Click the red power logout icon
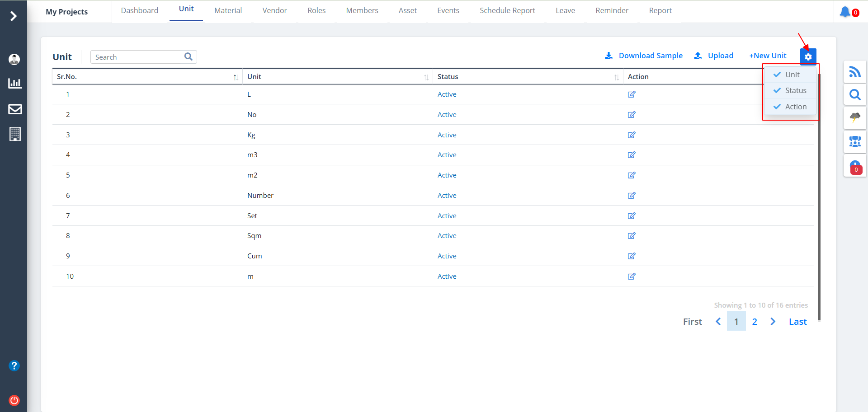Screen dimensions: 868x412 (14, 400)
